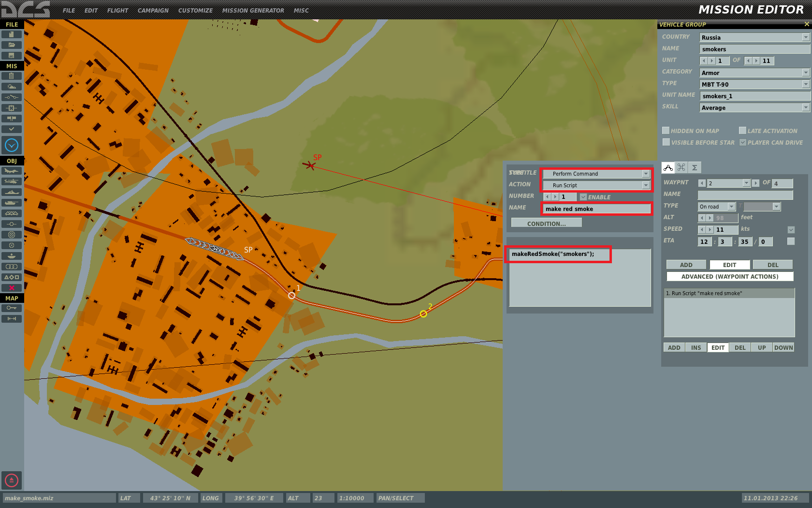Open the FILE menu

[x=69, y=10]
